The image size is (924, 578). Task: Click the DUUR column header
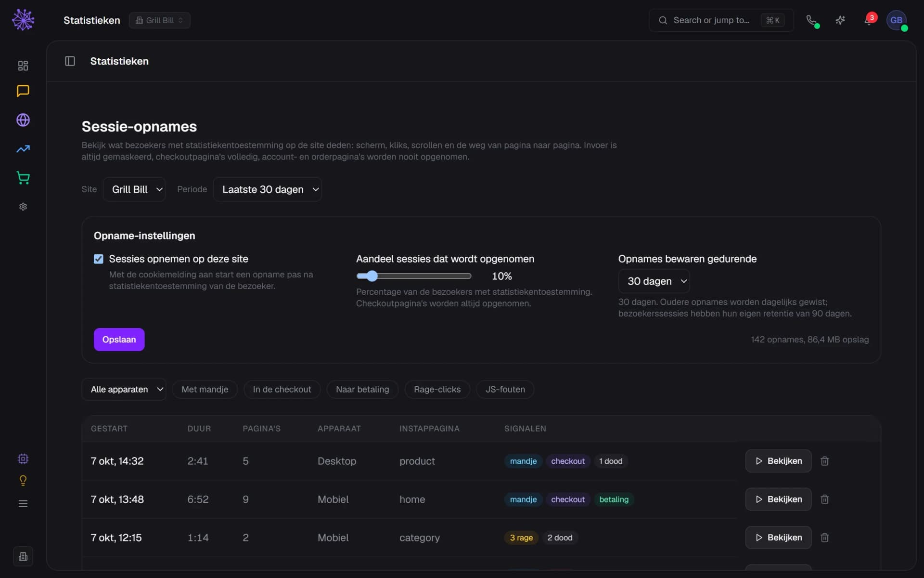click(199, 429)
